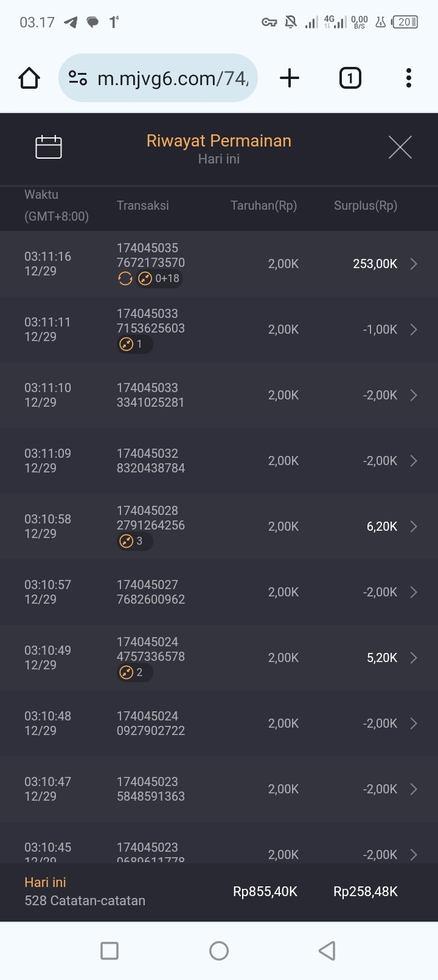This screenshot has width=438, height=980.
Task: Tap Hari ini summary label at bottom
Action: click(45, 883)
